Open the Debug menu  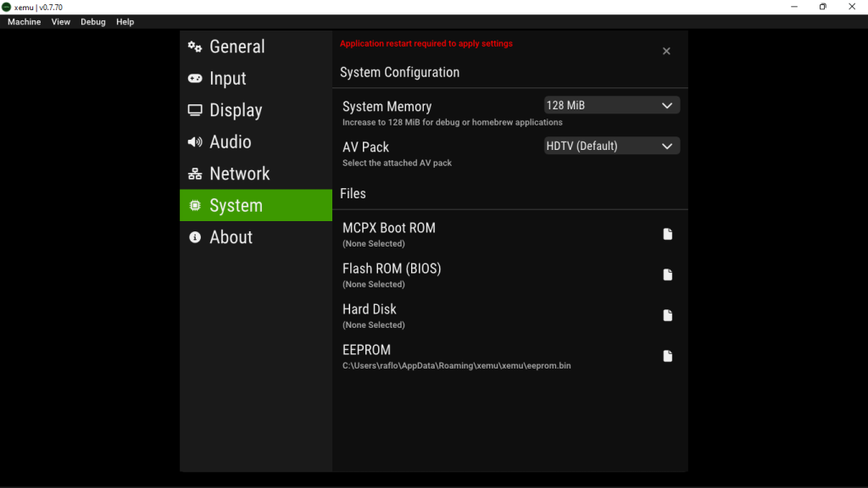(x=93, y=21)
